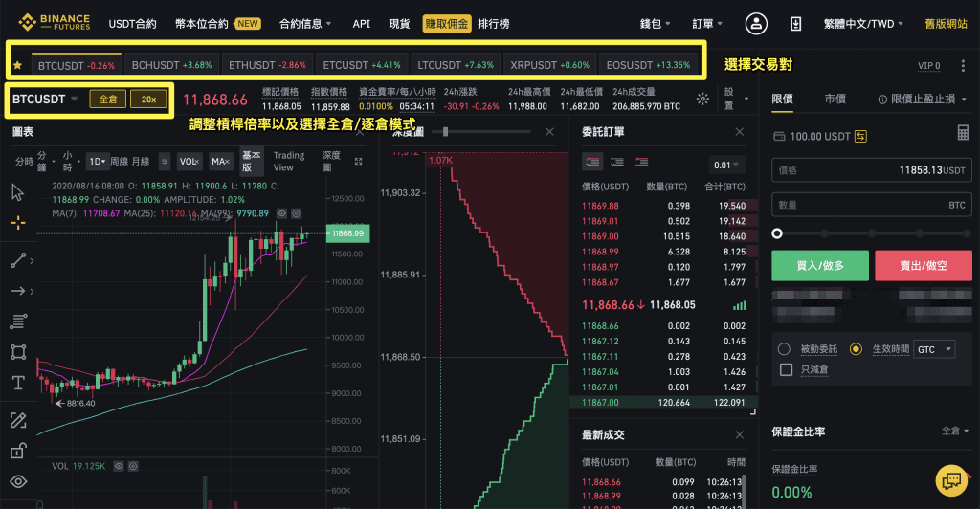
Task: Toggle the brightness theme icon
Action: click(x=702, y=99)
